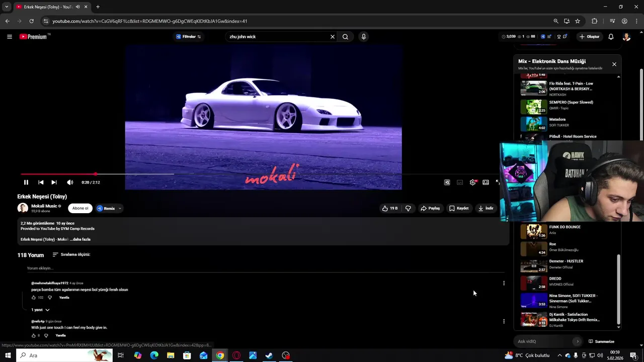Save the video with Kaydet

(459, 208)
